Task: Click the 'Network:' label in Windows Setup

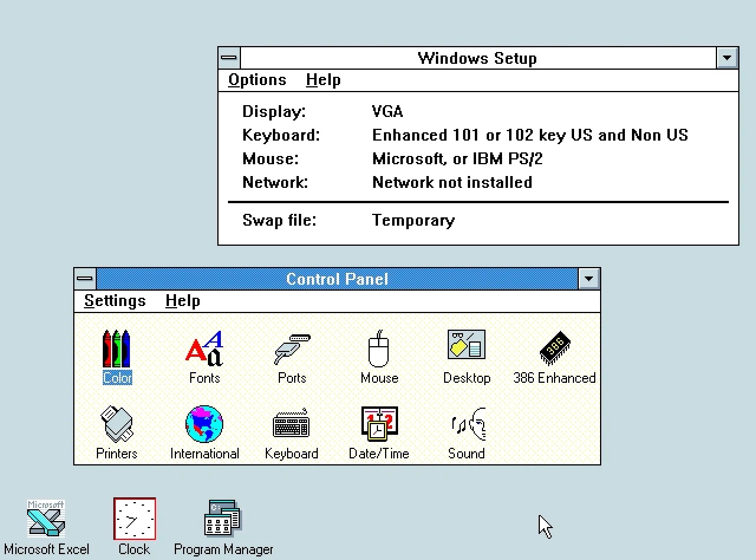Action: pyautogui.click(x=275, y=183)
